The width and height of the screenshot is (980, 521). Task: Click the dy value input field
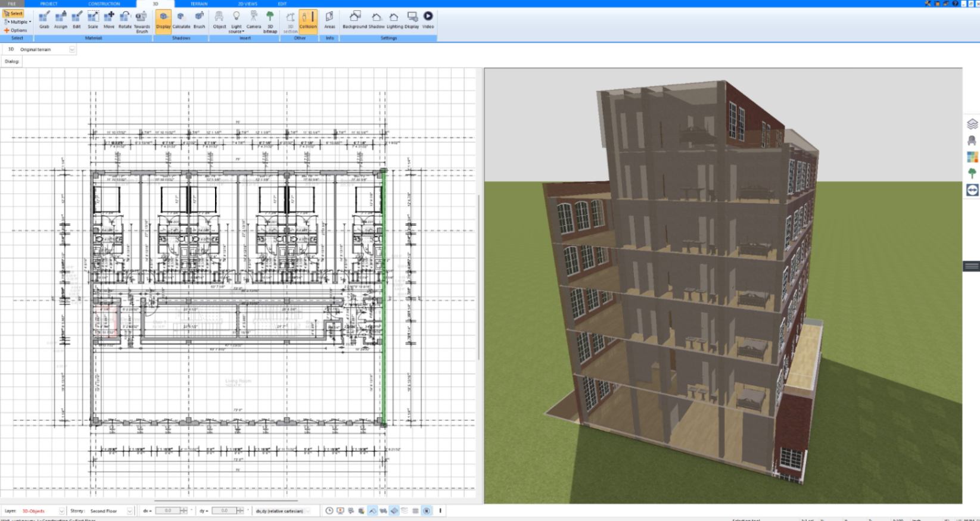point(224,511)
